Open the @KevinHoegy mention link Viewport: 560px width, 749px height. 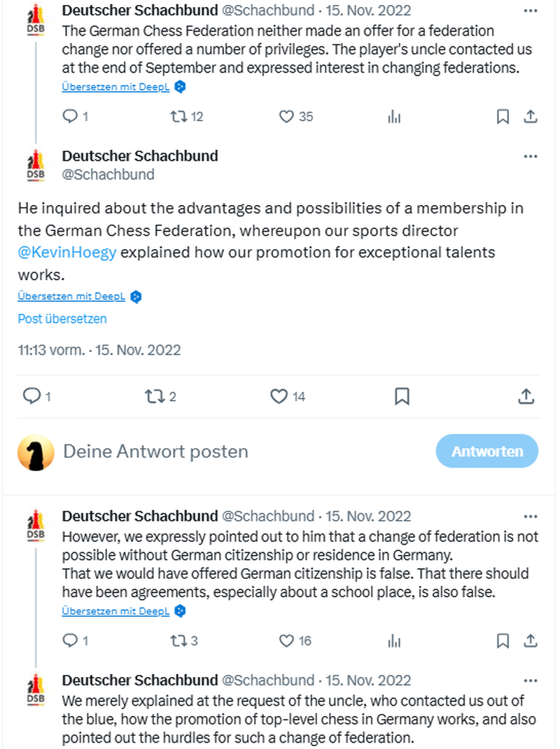67,253
